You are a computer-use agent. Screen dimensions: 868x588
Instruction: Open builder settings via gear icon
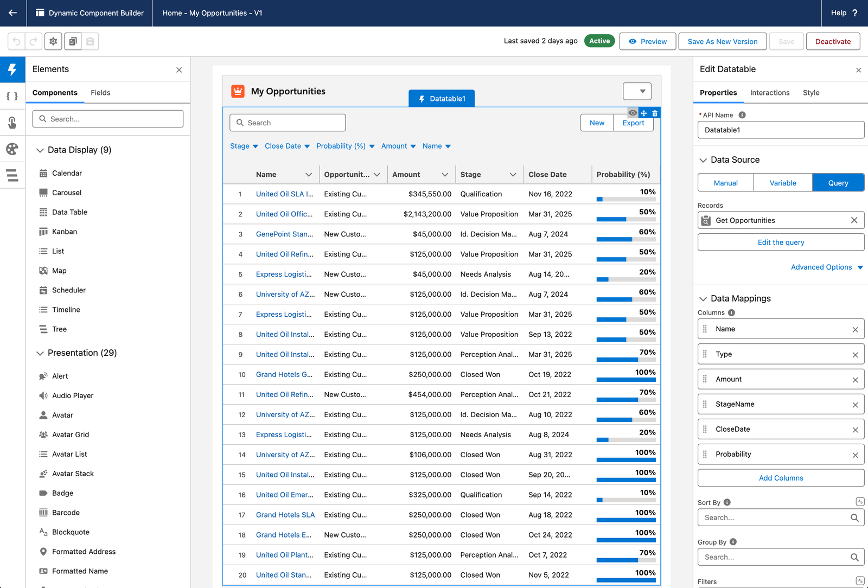click(x=53, y=41)
